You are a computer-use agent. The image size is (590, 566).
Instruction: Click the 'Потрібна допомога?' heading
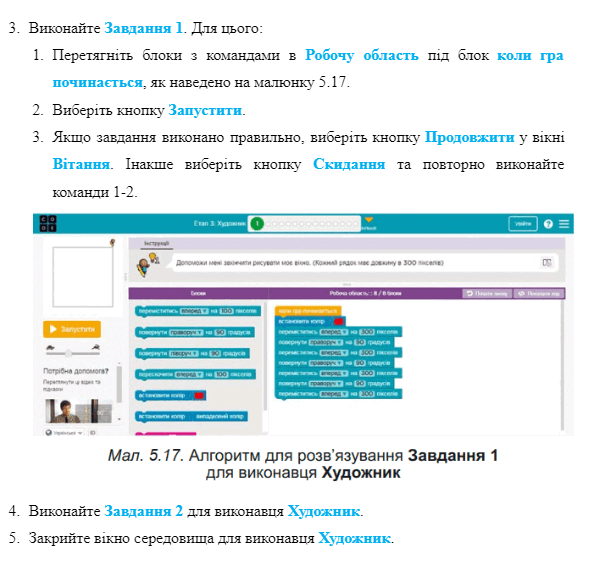click(76, 371)
